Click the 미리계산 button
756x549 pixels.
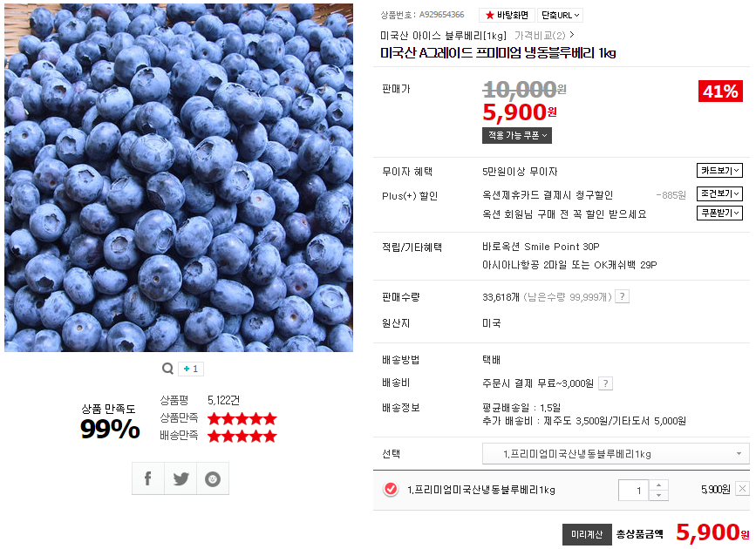(587, 534)
